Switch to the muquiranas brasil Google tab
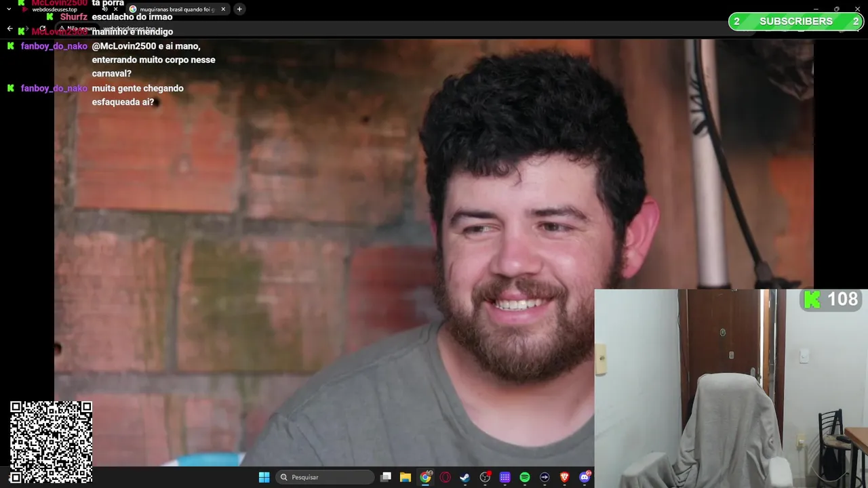 point(178,9)
